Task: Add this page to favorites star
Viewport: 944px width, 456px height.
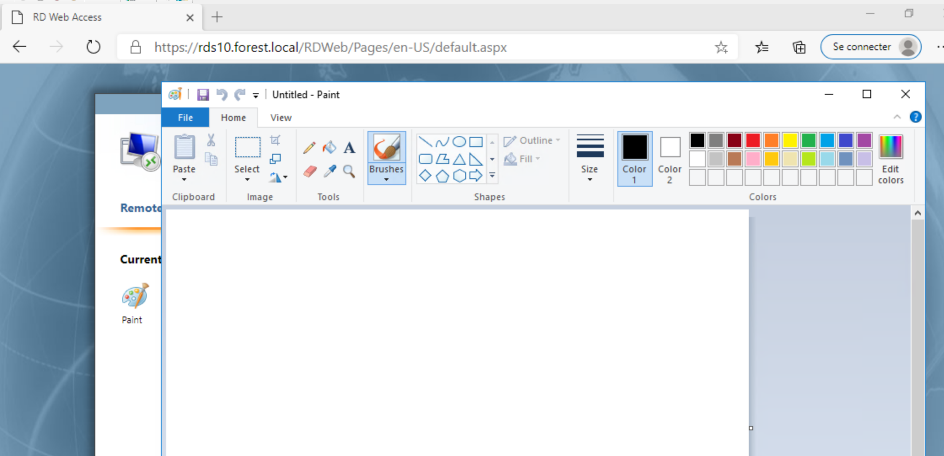Action: pos(721,48)
